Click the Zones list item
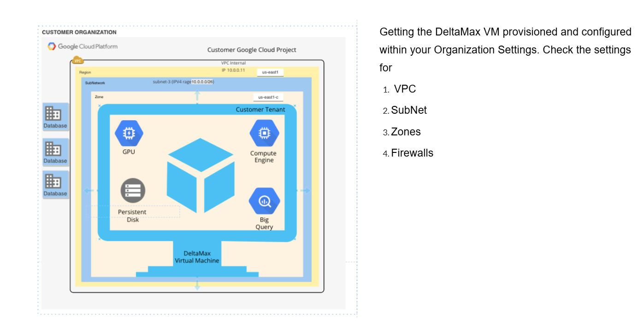This screenshot has width=644, height=326. tap(406, 132)
